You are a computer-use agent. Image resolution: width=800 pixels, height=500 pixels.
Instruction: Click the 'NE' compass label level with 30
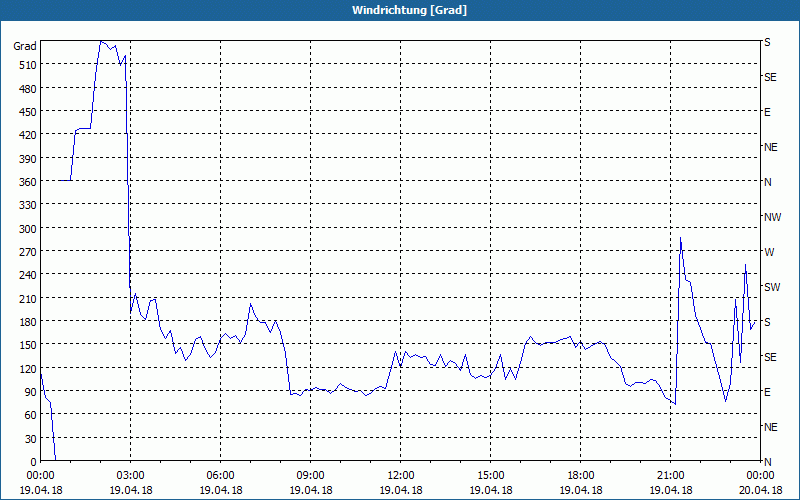point(770,427)
